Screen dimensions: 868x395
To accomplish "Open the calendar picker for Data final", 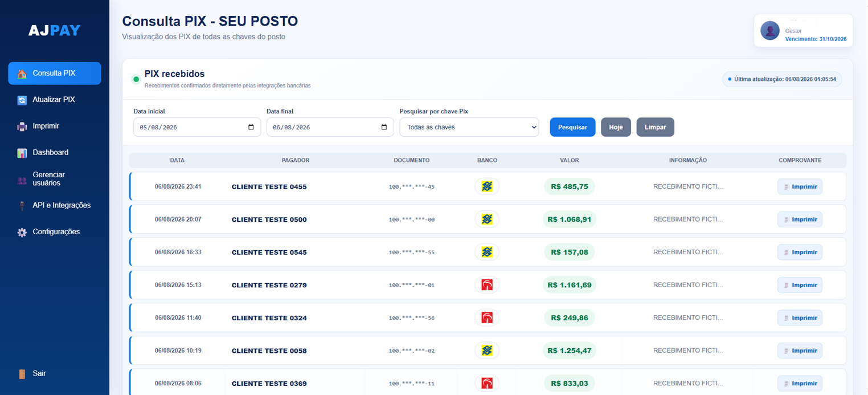I will point(384,127).
